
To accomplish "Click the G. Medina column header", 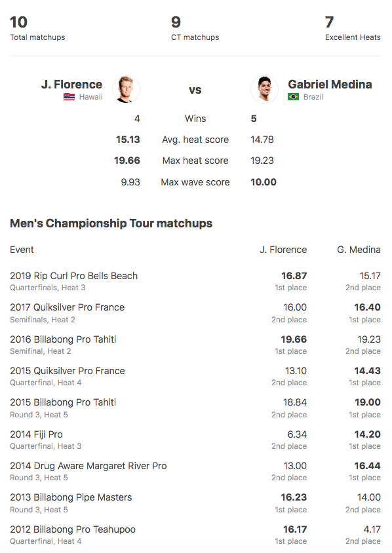I will tap(359, 250).
